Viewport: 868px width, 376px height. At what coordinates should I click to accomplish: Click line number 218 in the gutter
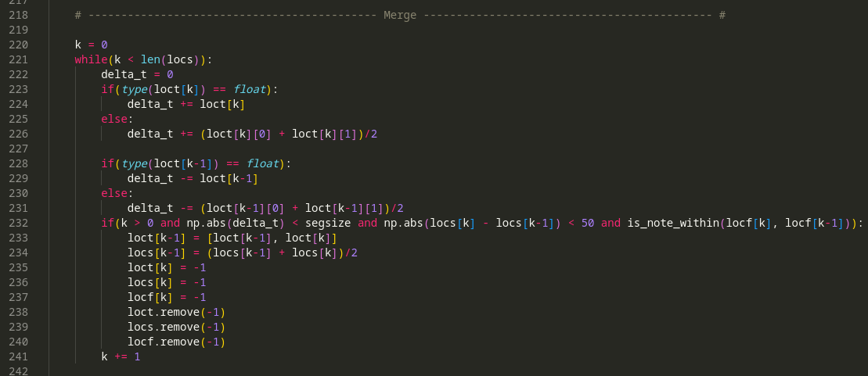point(18,15)
